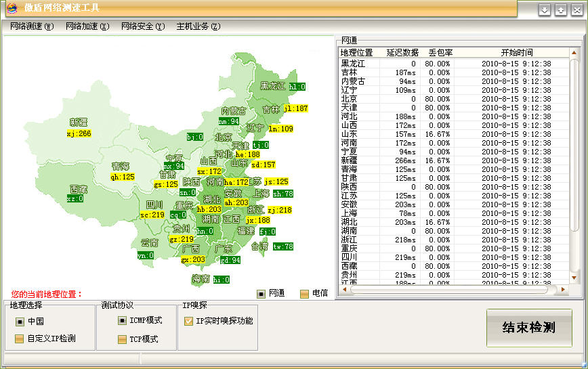Click the Heilongjiang hl:0 map marker
Viewport: 588px width, 369px height.
click(297, 87)
